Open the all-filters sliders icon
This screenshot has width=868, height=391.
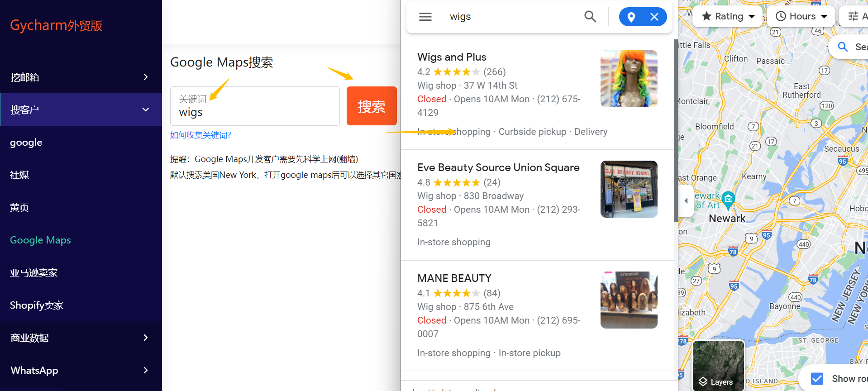854,16
